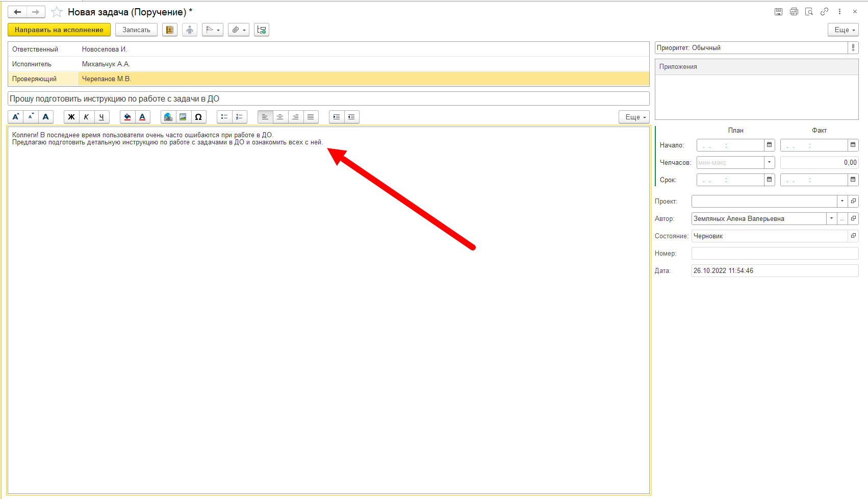Open print preview from the title bar
Image resolution: width=868 pixels, height=499 pixels.
pos(809,12)
